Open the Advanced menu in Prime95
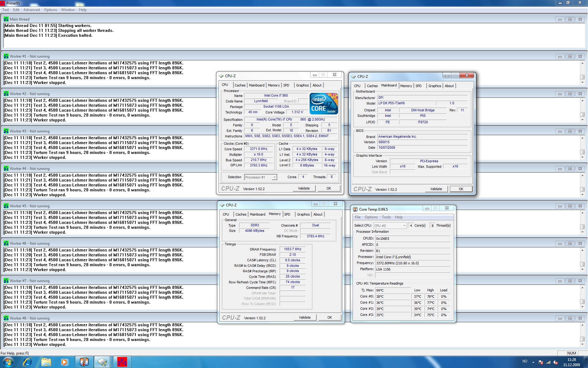Screen dimensions: 588x368 point(32,10)
